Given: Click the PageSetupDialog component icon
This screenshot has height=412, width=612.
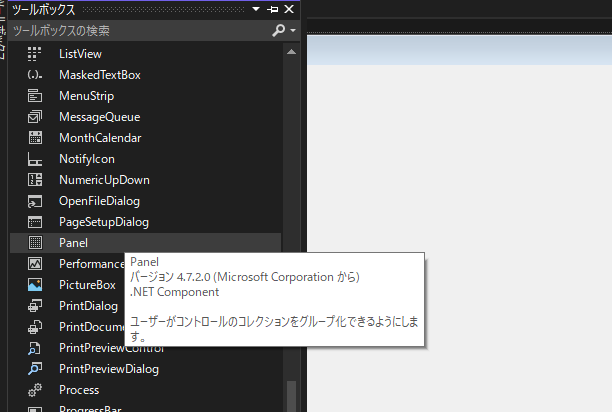Looking at the screenshot, I should (x=35, y=222).
